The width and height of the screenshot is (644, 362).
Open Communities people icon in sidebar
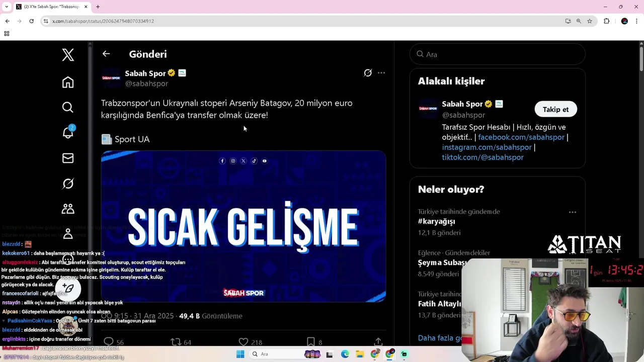pos(68,209)
